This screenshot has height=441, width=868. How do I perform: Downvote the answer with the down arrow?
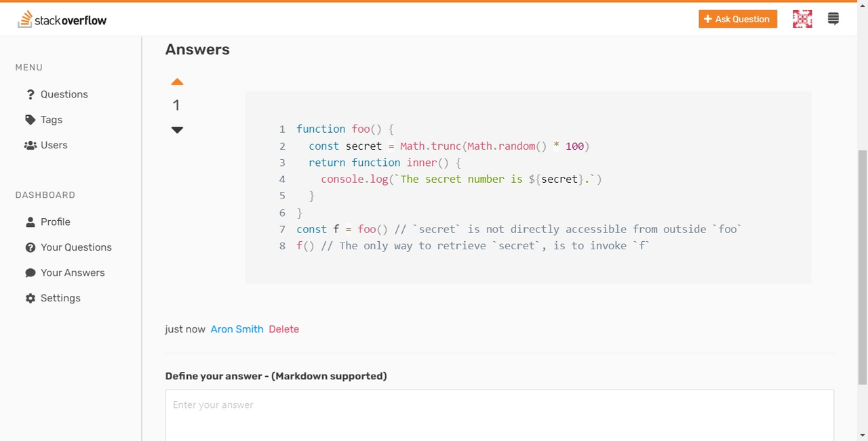tap(177, 129)
